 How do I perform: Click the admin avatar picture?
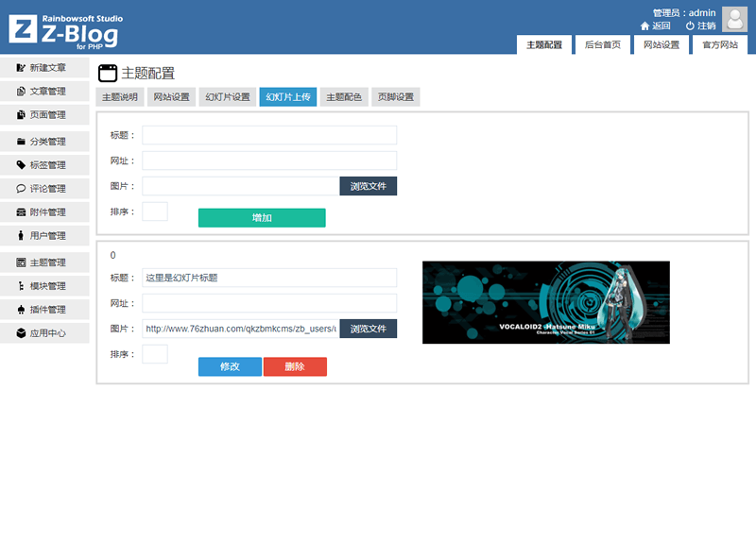[x=734, y=20]
